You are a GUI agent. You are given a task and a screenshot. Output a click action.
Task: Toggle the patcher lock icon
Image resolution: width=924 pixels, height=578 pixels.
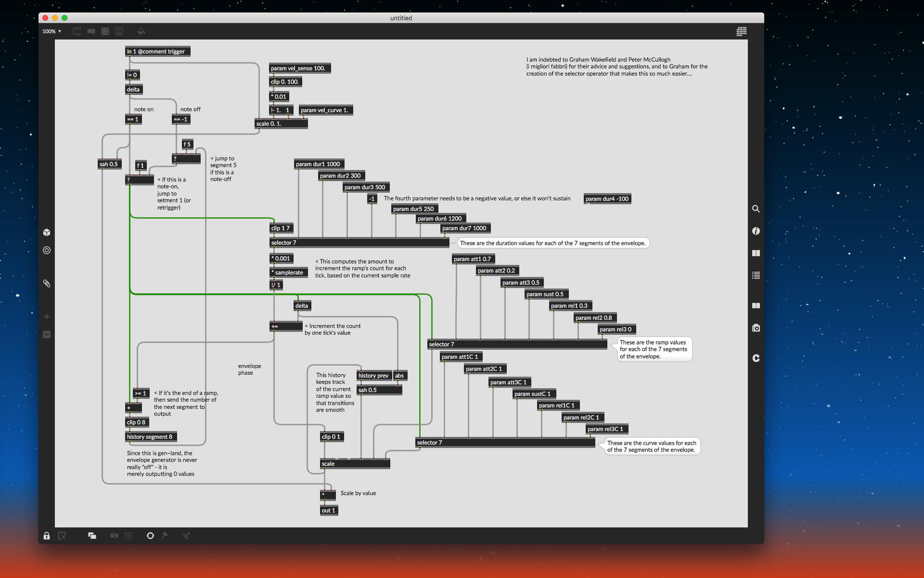(x=47, y=536)
